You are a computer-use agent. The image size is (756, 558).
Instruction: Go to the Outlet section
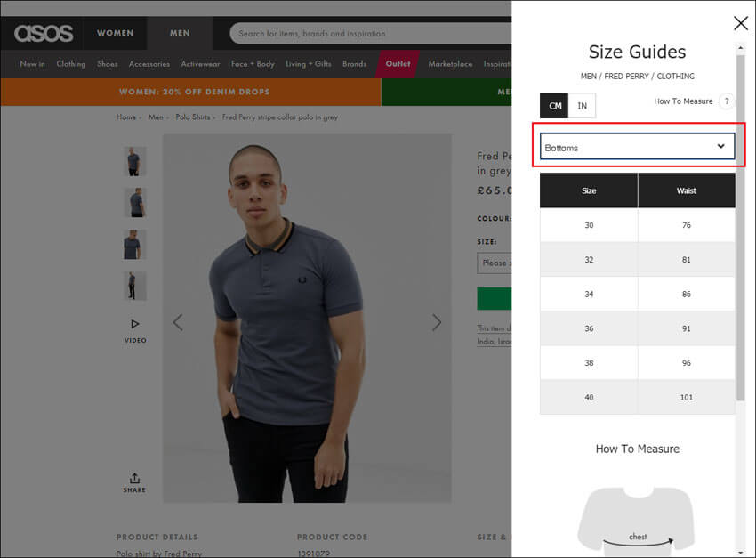(398, 64)
